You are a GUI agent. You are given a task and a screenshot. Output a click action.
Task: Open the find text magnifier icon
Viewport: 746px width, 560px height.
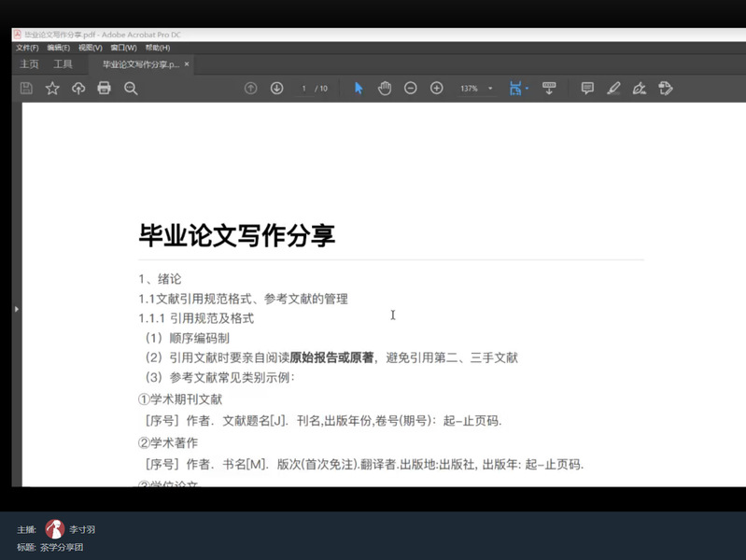coord(131,88)
